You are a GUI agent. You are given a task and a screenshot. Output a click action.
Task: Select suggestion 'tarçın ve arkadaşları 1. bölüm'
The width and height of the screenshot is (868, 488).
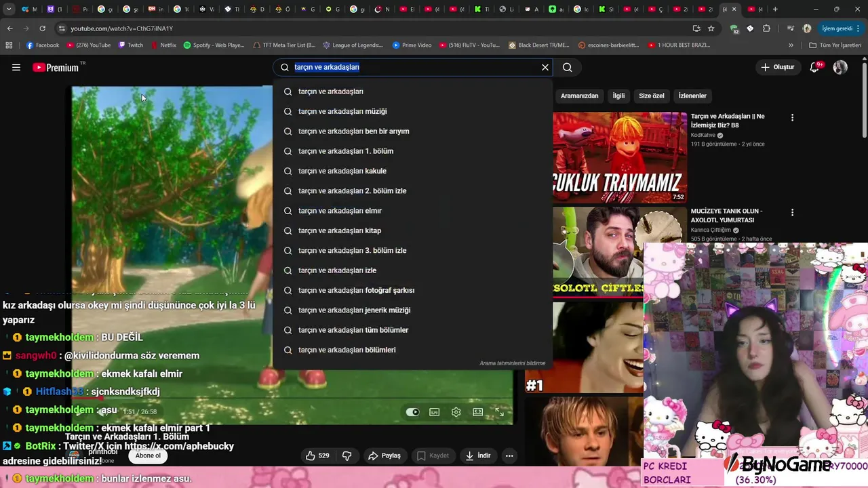[412, 151]
